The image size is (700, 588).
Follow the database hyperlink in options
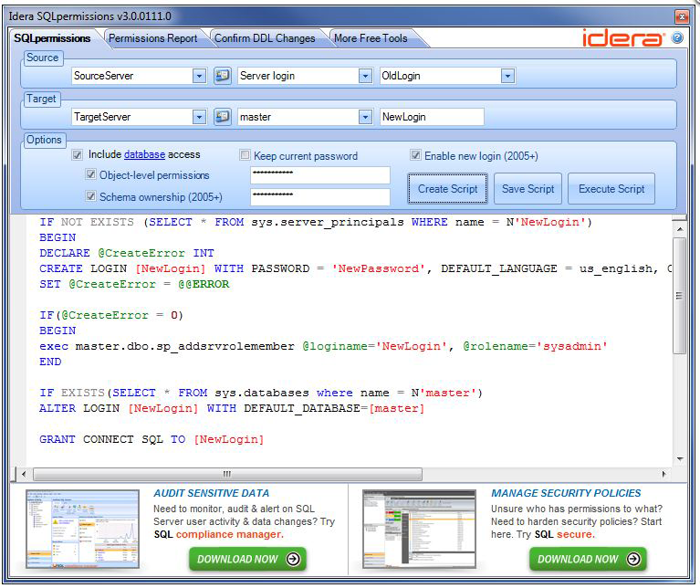click(x=144, y=154)
